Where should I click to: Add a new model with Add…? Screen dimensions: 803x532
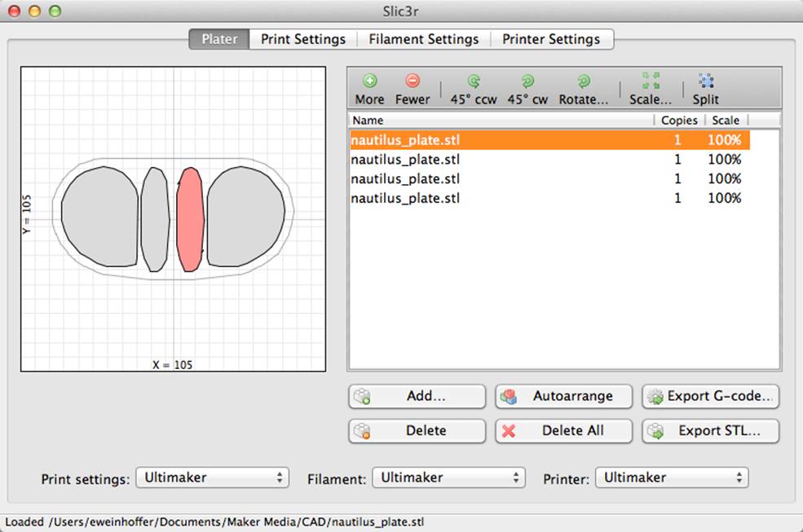click(x=417, y=396)
